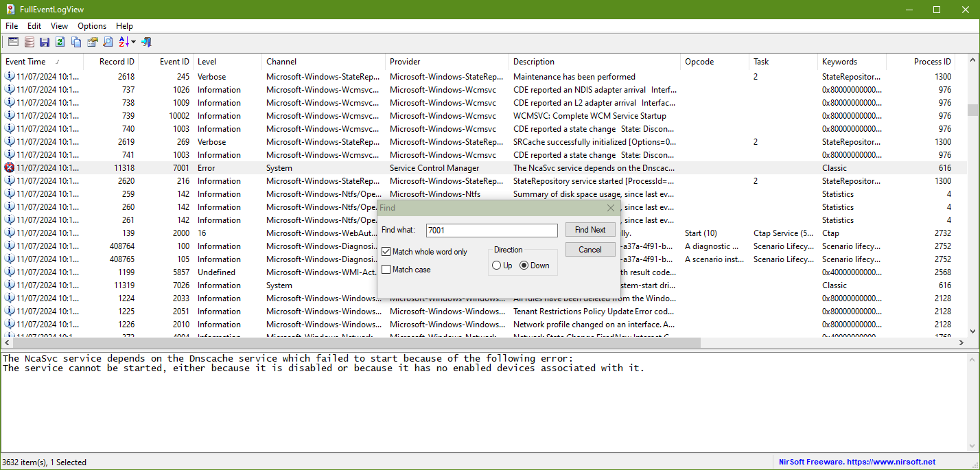Click the Find what text field

click(x=492, y=231)
